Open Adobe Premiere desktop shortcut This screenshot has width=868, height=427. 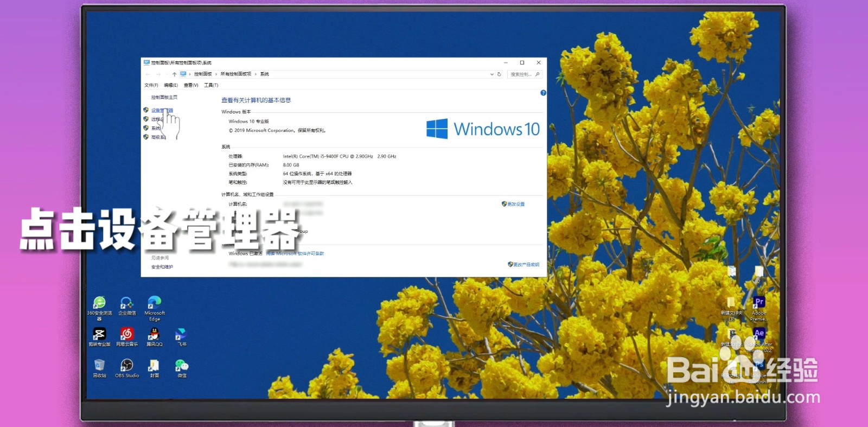pyautogui.click(x=759, y=308)
